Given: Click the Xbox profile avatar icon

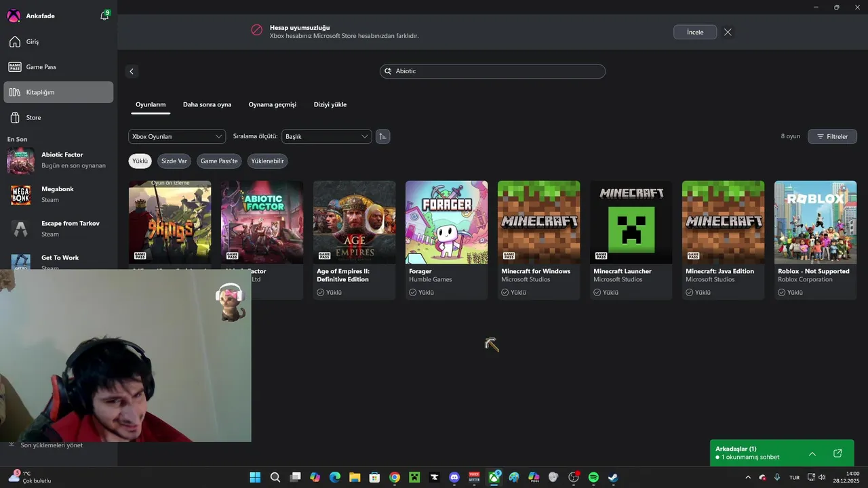Looking at the screenshot, I should point(14,16).
